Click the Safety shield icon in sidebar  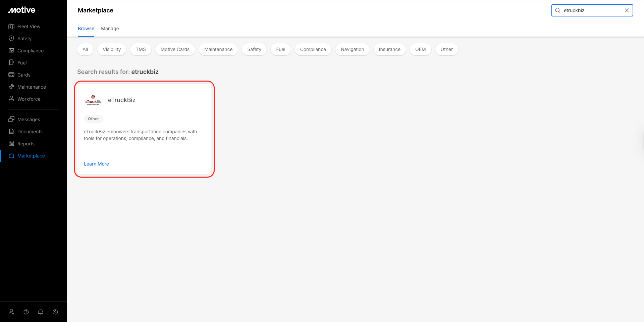(x=11, y=38)
